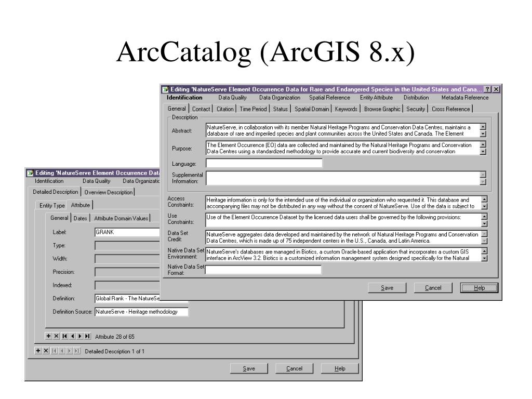
Task: Open the Metadata Reference section
Action: pos(465,98)
